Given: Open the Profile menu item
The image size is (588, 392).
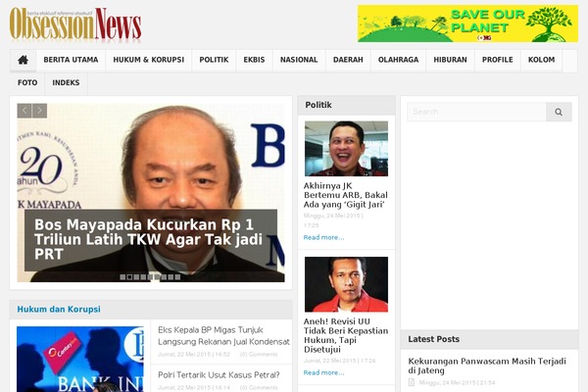Looking at the screenshot, I should [497, 60].
